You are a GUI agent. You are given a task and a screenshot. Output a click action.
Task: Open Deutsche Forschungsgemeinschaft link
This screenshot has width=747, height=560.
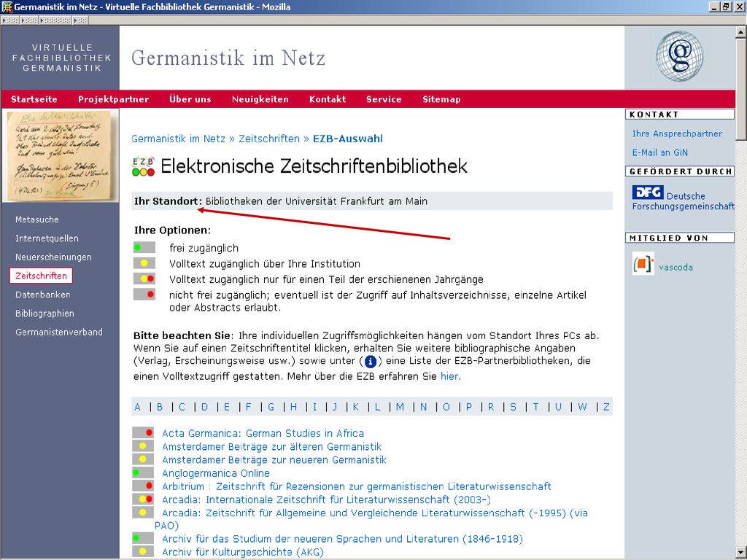pos(684,201)
